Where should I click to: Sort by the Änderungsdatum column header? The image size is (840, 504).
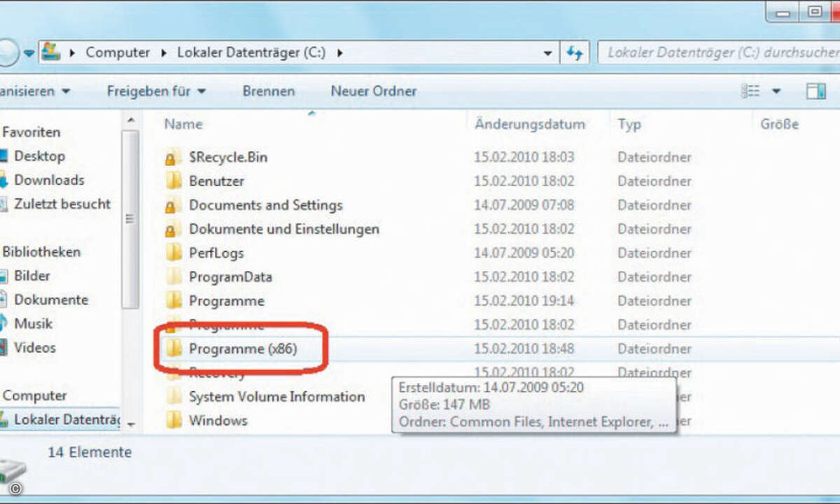click(x=529, y=125)
